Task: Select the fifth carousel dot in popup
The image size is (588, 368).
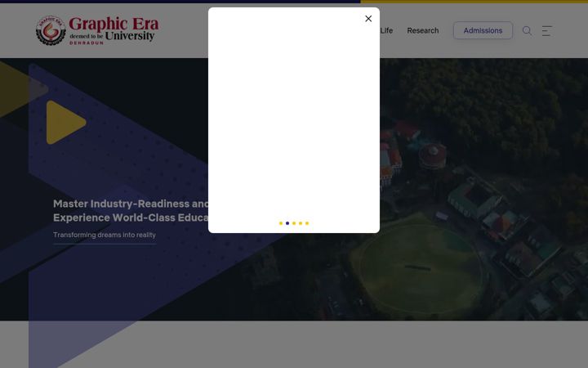Action: [307, 223]
